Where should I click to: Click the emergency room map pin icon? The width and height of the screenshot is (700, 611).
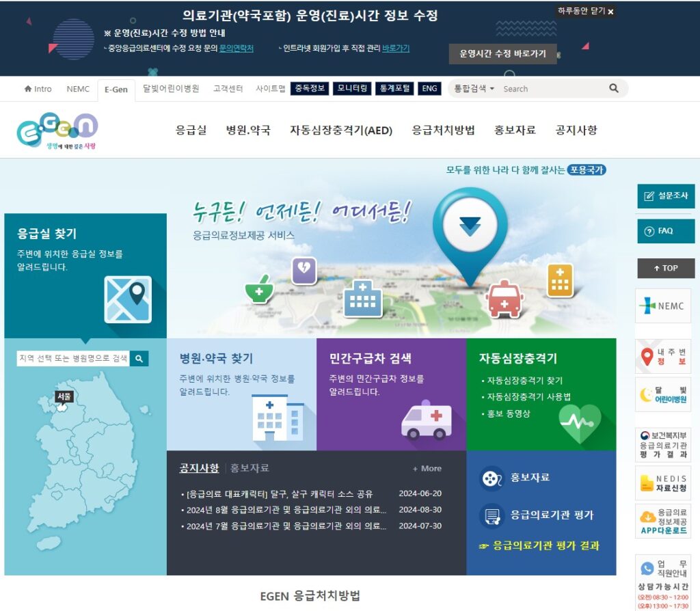128,299
